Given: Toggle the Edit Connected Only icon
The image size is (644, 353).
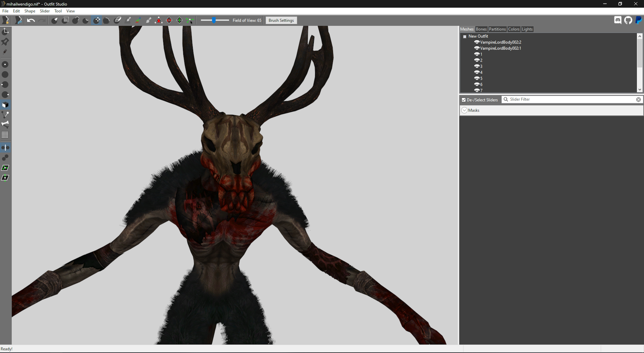Looking at the screenshot, I should coord(5,158).
